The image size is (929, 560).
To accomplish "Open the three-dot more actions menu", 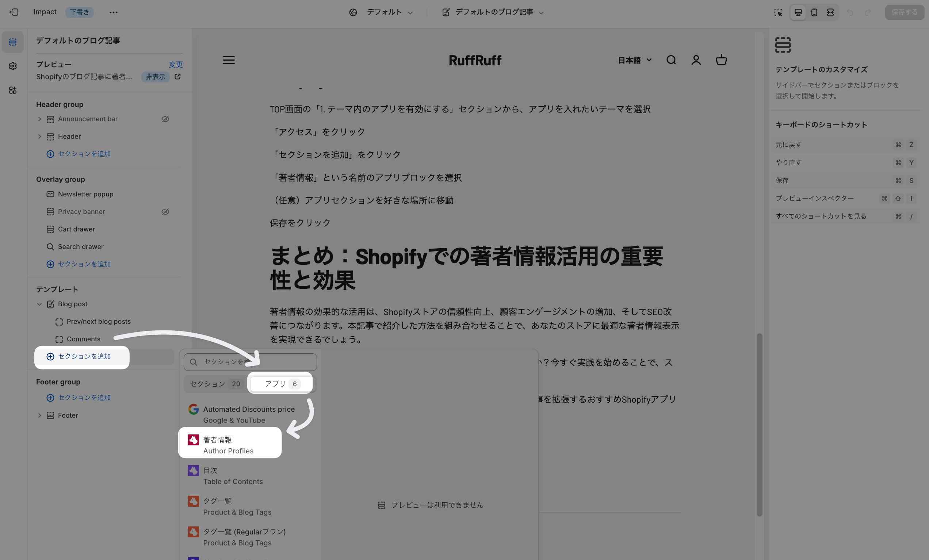I will [x=114, y=12].
